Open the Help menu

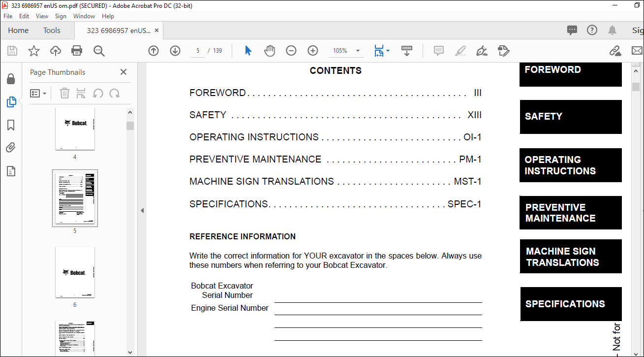(108, 16)
